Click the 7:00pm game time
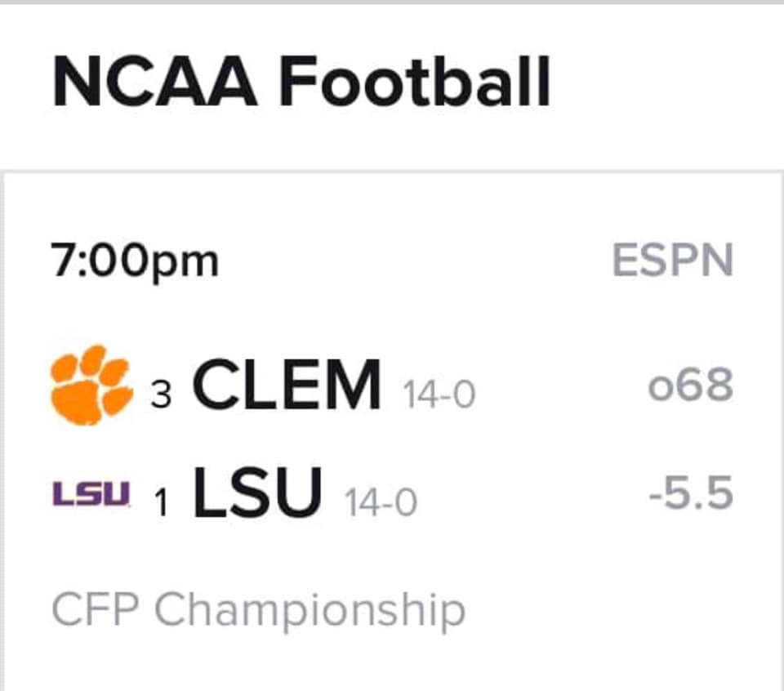 [135, 261]
